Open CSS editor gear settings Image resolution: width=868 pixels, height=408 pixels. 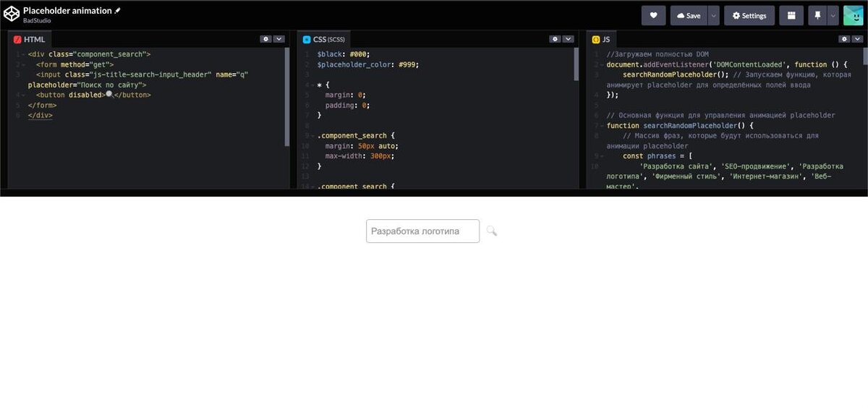click(555, 39)
